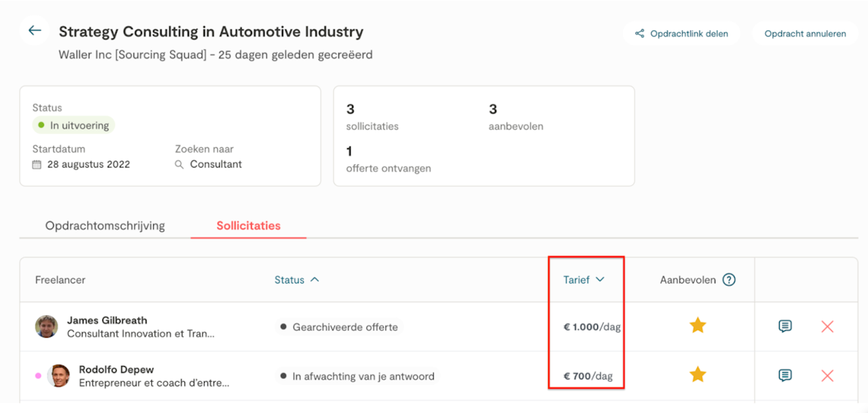Open Rodolfo Depew's profile photo

point(58,375)
